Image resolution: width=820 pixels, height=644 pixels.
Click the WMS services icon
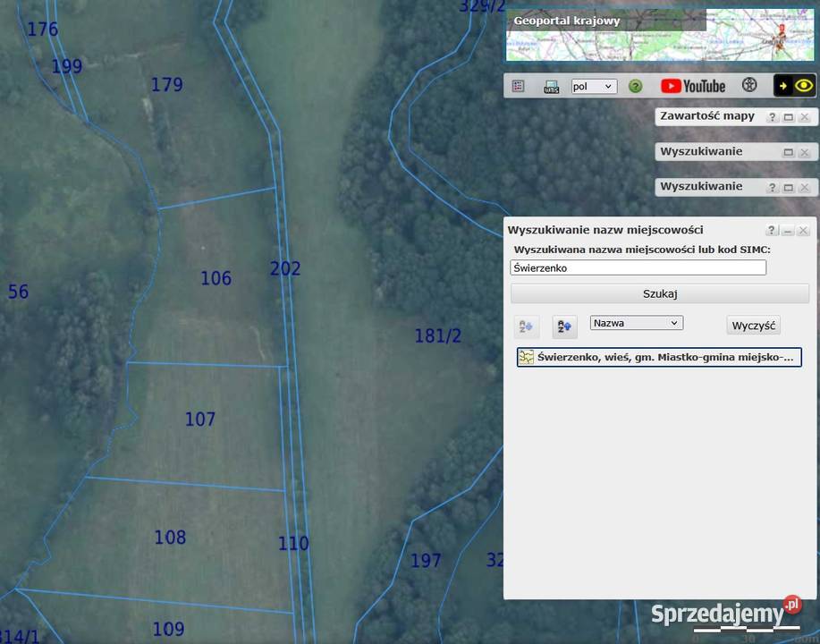tap(551, 87)
